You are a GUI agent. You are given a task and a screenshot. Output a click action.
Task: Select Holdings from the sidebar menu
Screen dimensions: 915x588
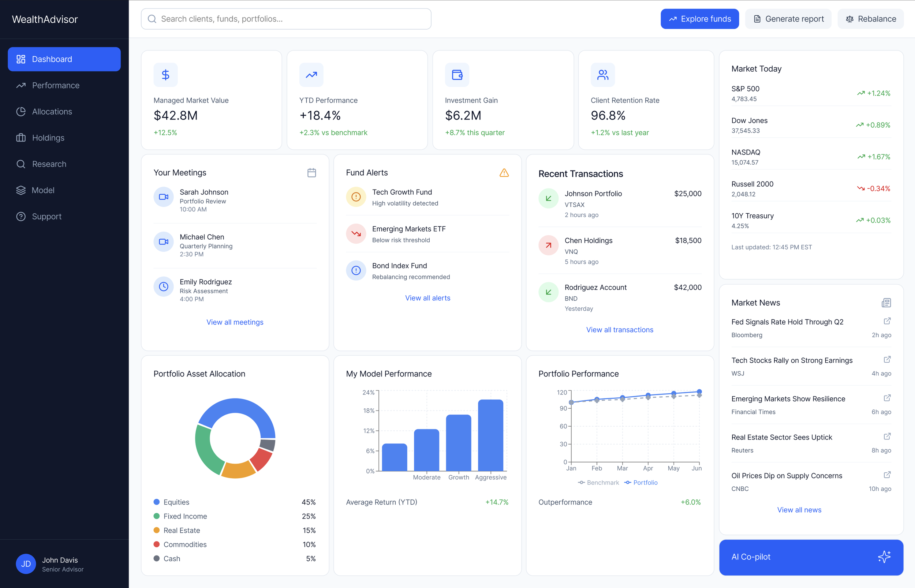[48, 138]
